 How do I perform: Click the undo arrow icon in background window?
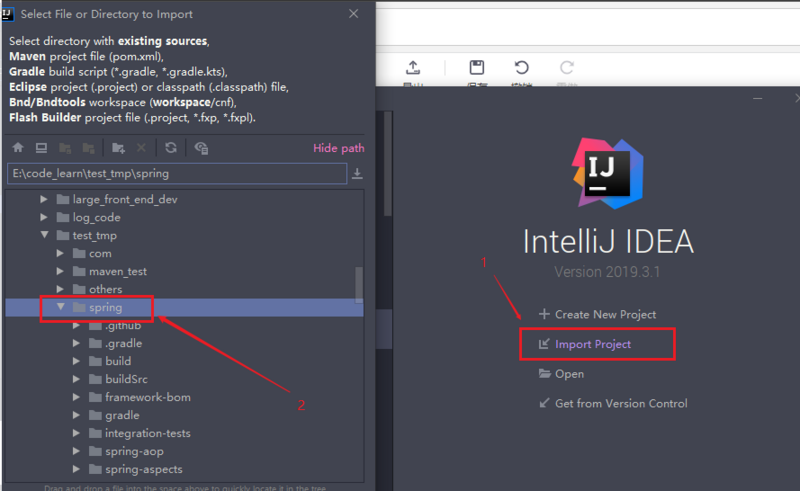[x=521, y=67]
